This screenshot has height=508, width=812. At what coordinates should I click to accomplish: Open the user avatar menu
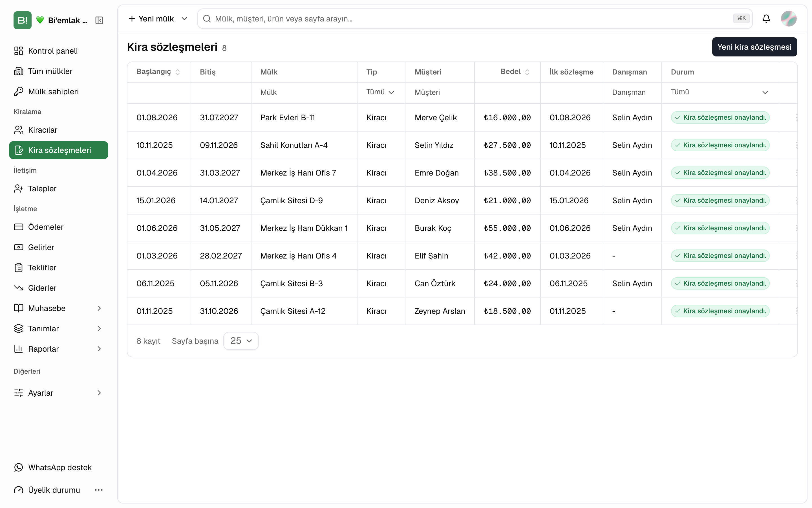[x=789, y=18]
